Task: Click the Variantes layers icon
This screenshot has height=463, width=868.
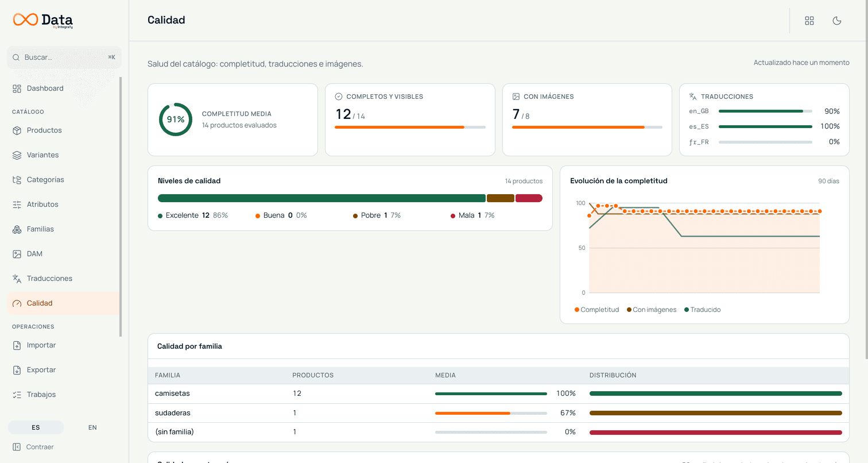Action: click(x=17, y=155)
